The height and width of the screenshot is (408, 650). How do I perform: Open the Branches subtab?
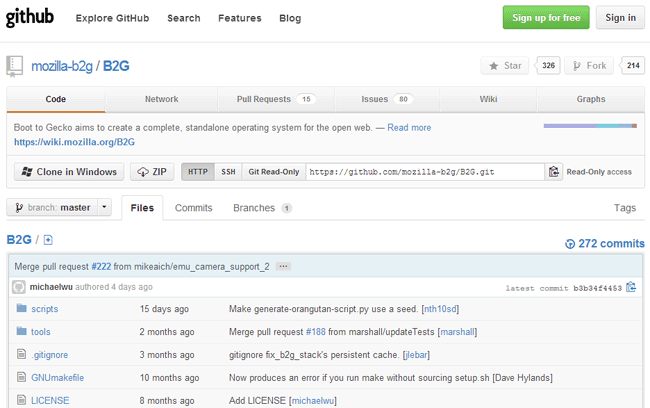pos(262,208)
